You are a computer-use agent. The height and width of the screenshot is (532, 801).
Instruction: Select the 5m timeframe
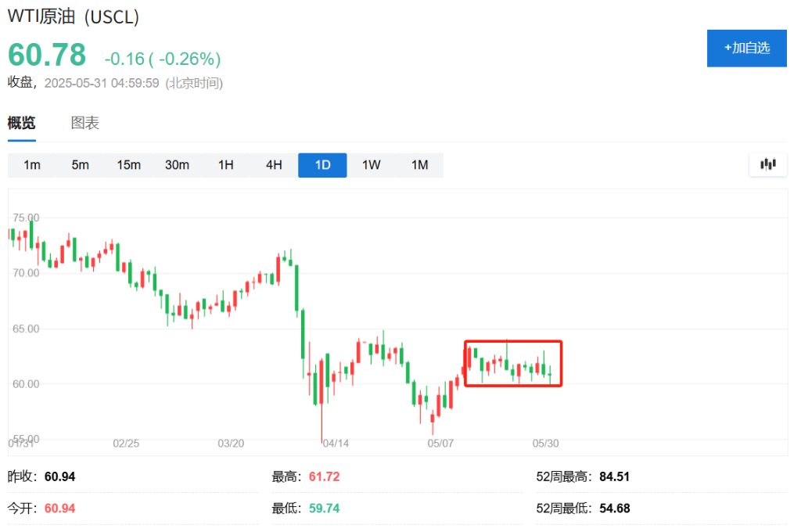(x=81, y=164)
